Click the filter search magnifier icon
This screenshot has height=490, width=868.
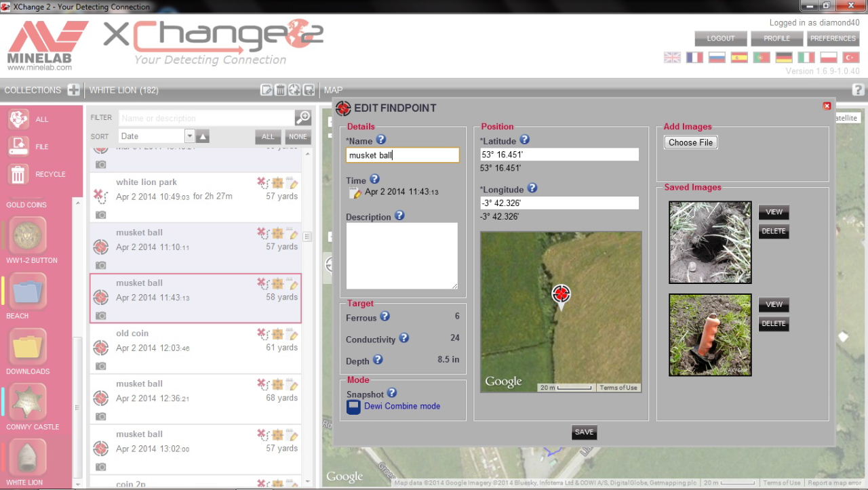point(303,118)
